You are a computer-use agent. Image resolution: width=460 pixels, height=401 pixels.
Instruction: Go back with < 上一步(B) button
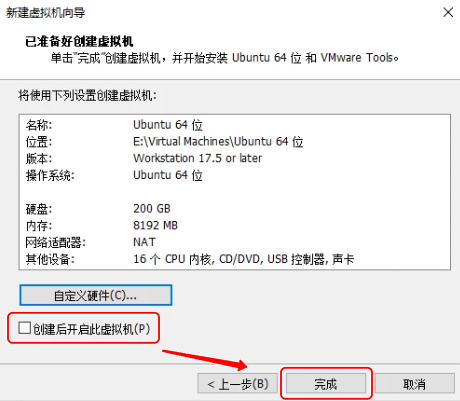tap(238, 384)
